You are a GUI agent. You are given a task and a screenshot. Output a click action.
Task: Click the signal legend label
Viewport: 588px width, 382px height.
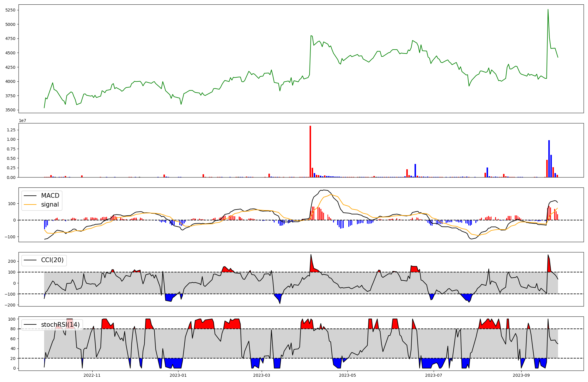(x=50, y=205)
